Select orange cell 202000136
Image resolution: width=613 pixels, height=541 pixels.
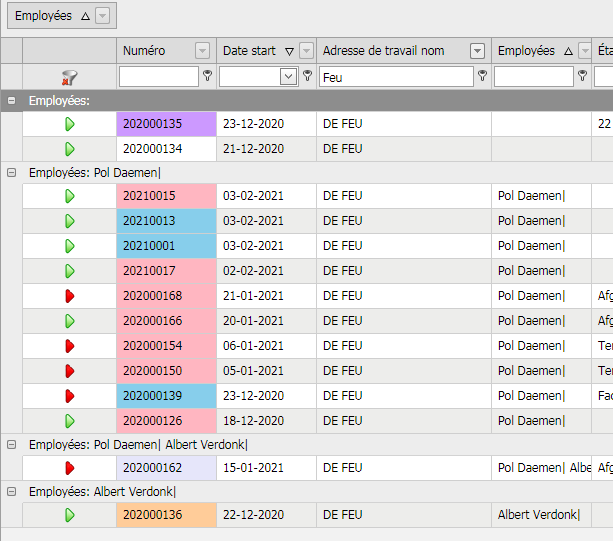(167, 515)
